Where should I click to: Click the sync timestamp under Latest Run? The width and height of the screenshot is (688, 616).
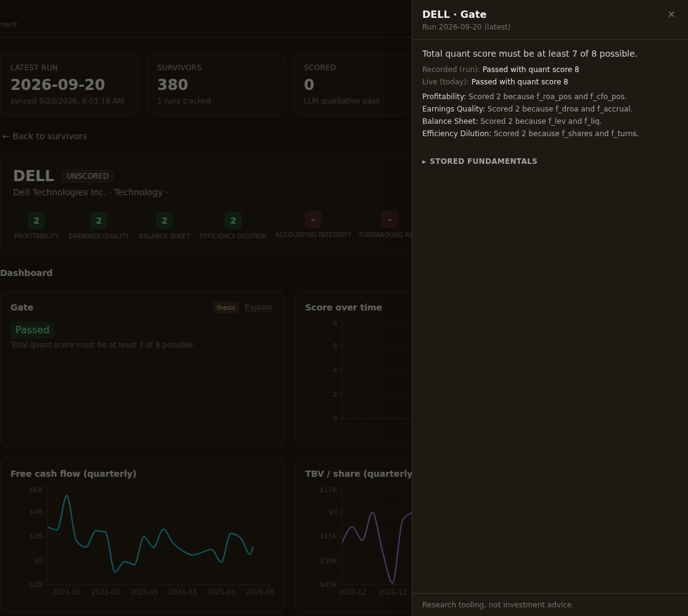pos(67,101)
